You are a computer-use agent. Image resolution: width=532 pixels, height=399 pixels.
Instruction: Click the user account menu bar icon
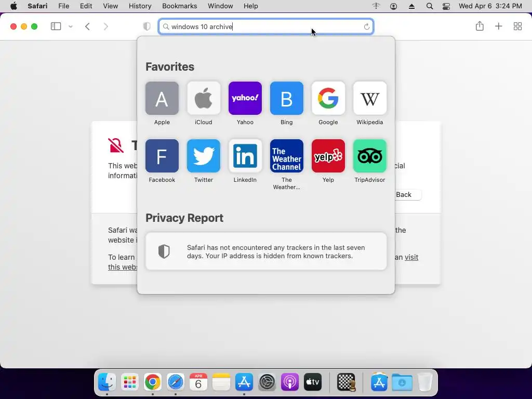pyautogui.click(x=394, y=6)
